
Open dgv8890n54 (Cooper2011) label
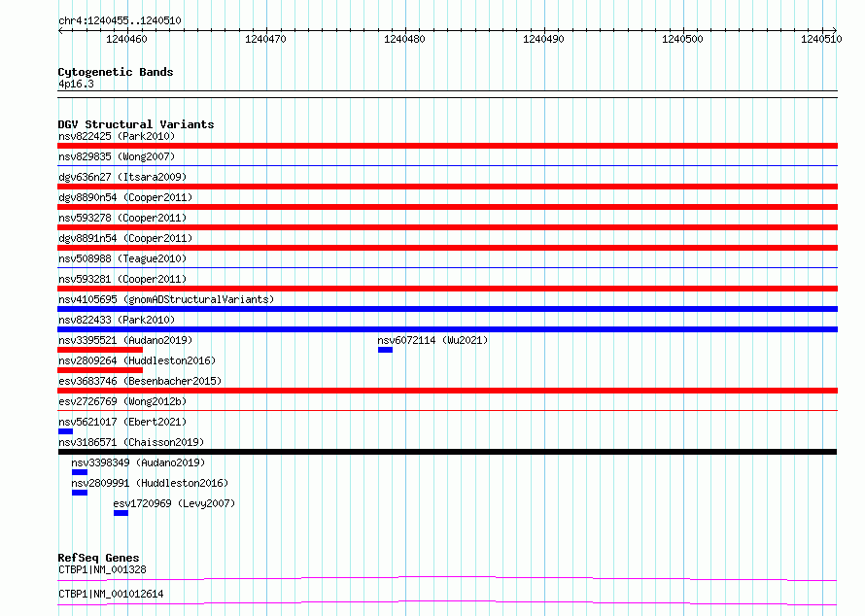[125, 197]
